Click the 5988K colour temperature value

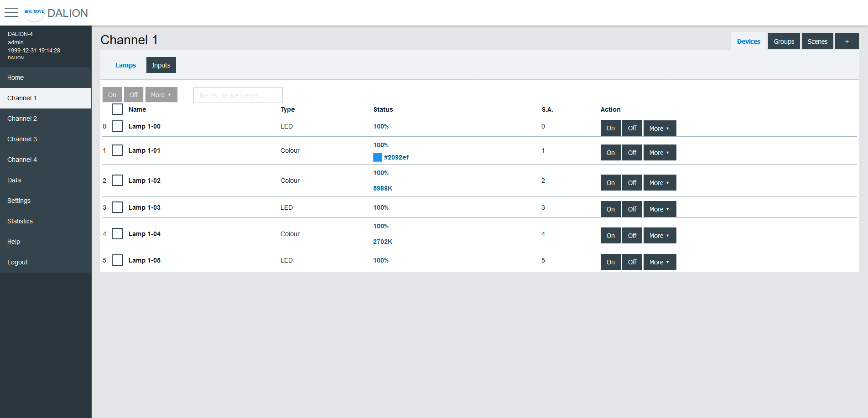point(383,188)
